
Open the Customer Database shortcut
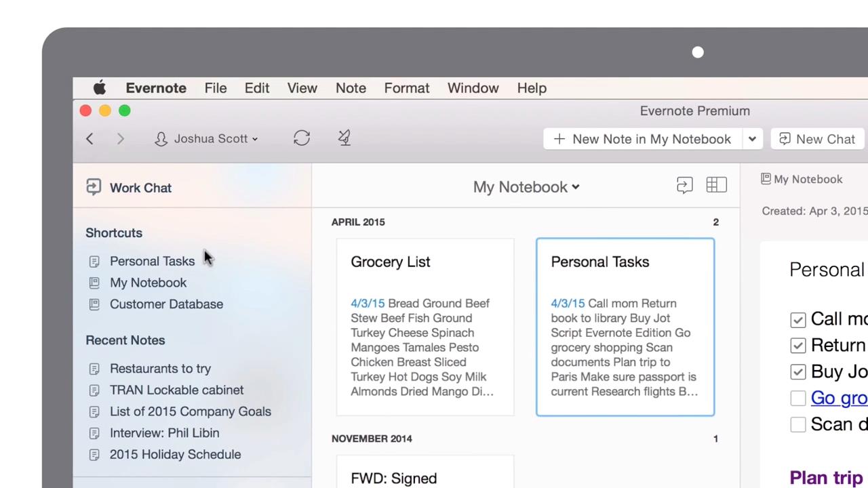pos(166,304)
